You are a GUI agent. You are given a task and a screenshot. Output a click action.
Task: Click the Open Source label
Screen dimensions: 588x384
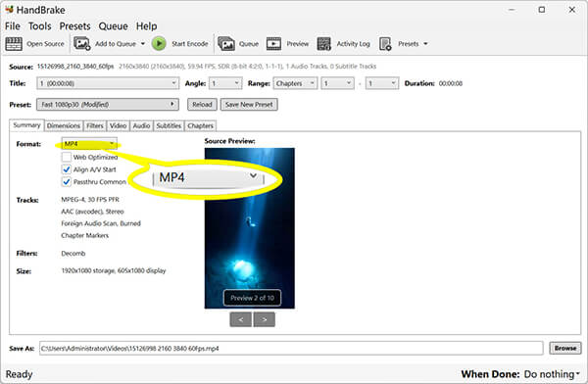coord(45,44)
